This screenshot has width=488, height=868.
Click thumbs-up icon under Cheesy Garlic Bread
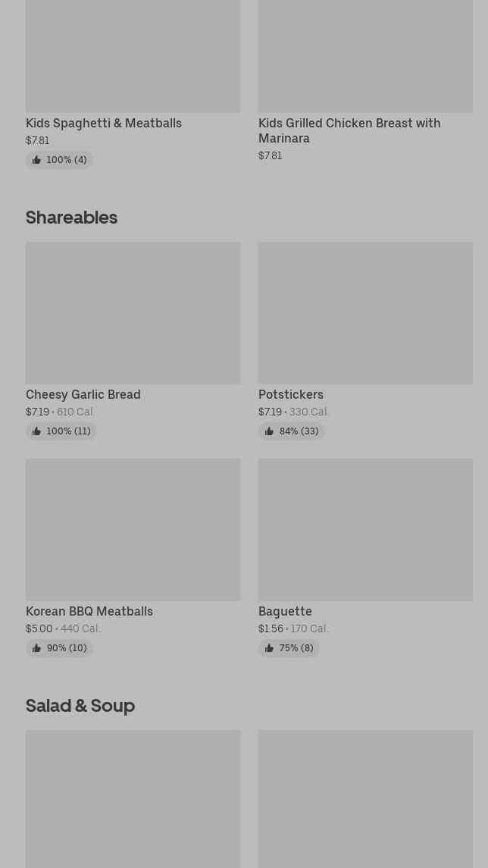pyautogui.click(x=36, y=431)
